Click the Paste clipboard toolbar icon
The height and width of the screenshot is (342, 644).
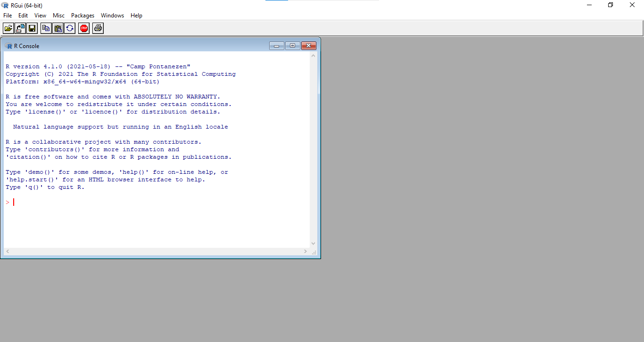point(58,28)
